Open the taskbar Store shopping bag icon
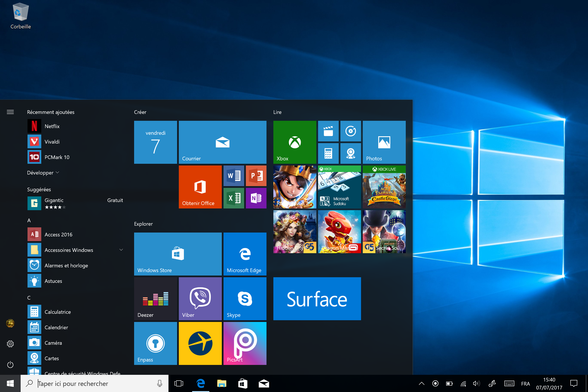The image size is (588, 392). [x=242, y=383]
